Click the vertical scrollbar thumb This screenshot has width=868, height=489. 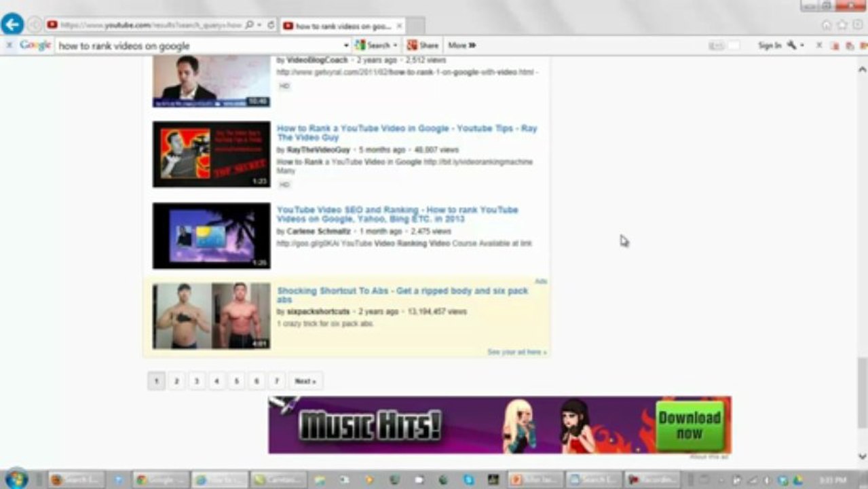pos(862,393)
